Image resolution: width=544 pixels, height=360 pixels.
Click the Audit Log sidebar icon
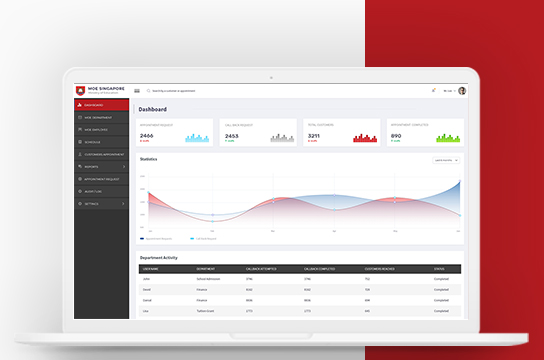click(80, 191)
